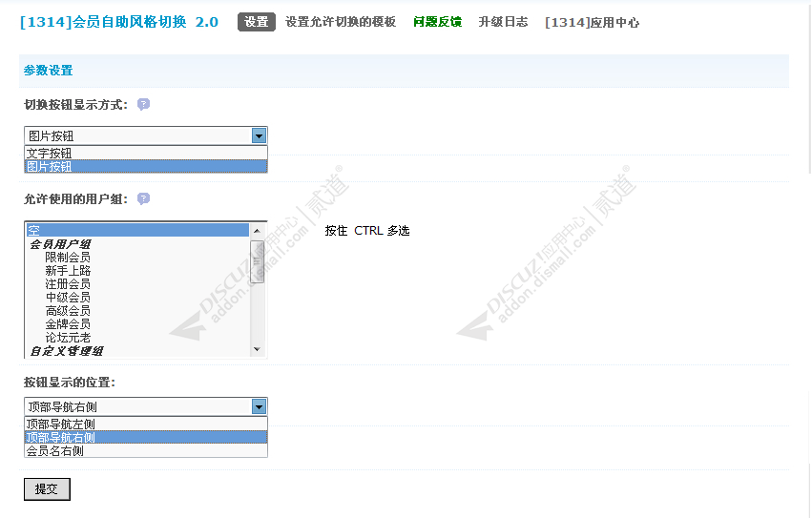Click the user group list scrollbar thumb
The image size is (812, 518).
pyautogui.click(x=258, y=261)
